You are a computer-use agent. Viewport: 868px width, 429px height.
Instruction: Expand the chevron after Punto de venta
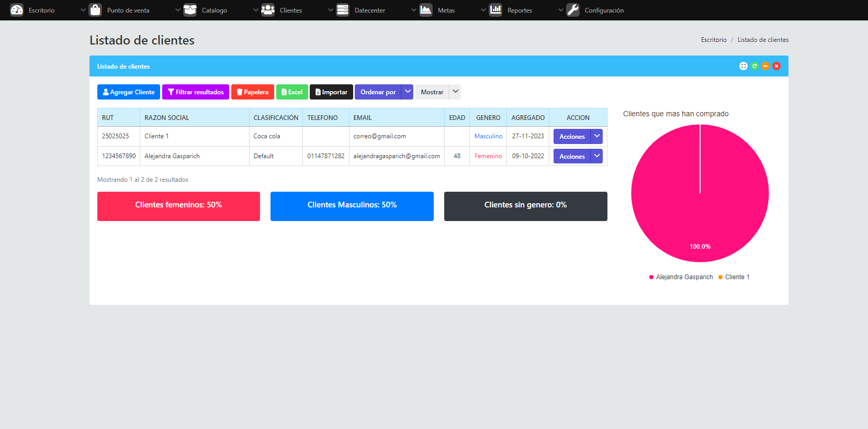click(178, 10)
